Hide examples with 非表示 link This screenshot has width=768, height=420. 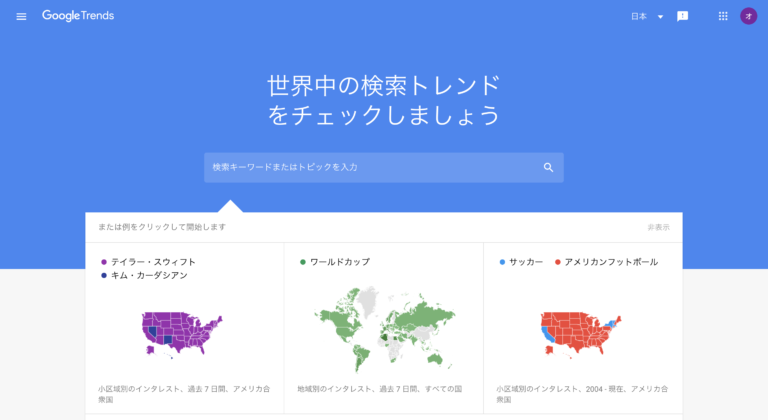click(x=658, y=227)
